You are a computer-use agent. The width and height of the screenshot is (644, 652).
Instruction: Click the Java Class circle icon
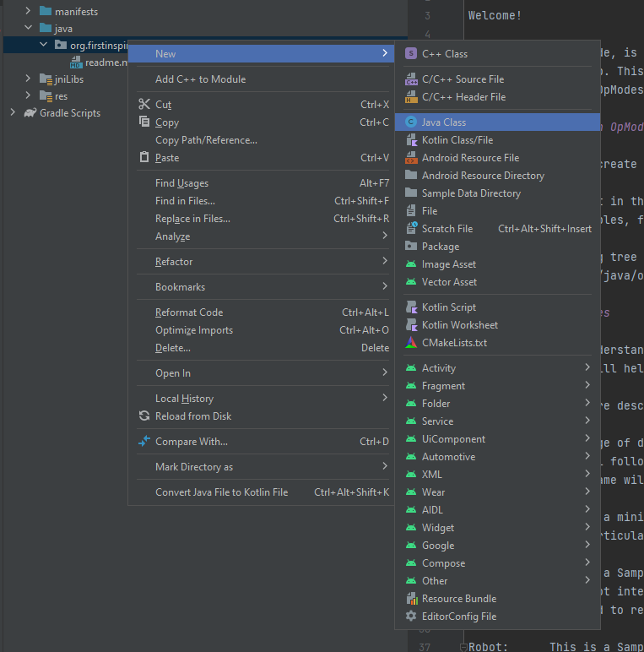point(411,122)
